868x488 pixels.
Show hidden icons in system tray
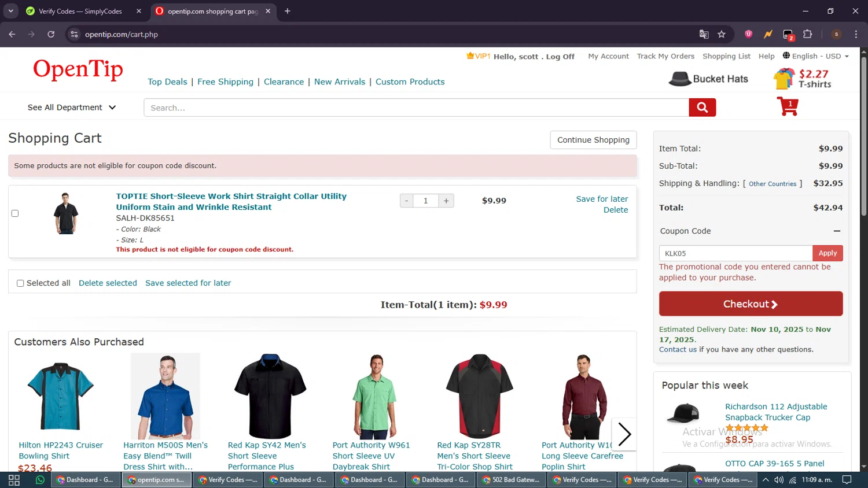point(766,480)
